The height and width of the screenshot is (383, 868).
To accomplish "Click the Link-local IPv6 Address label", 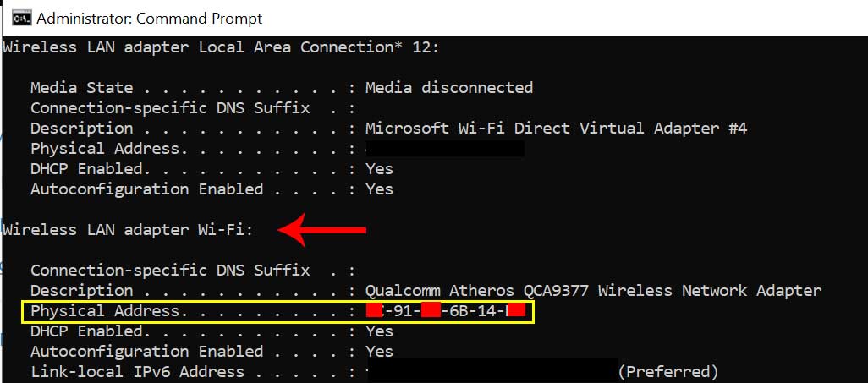I will click(137, 372).
